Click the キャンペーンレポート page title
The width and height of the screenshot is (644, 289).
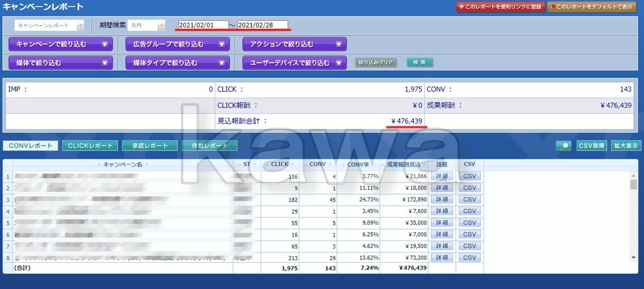point(43,7)
